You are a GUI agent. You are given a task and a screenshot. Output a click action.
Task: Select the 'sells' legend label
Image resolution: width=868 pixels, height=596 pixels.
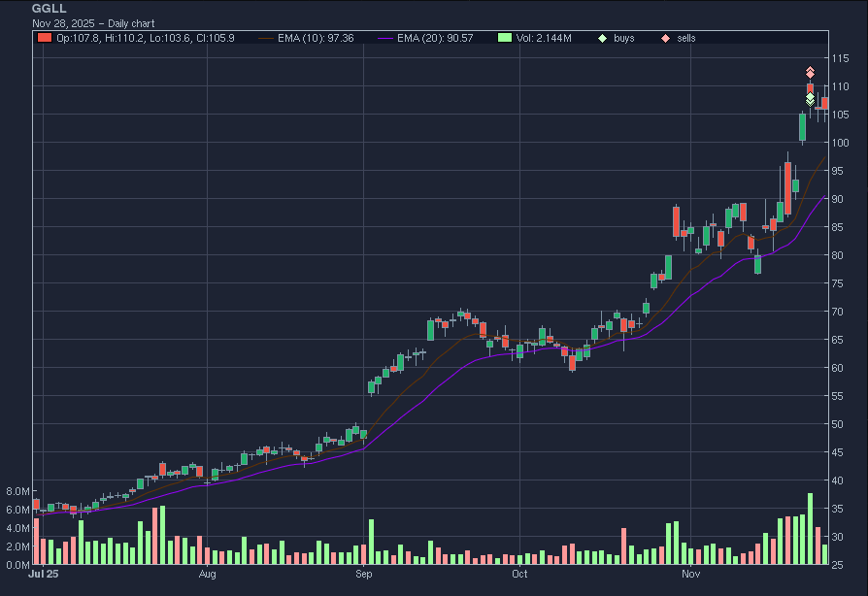pos(685,38)
